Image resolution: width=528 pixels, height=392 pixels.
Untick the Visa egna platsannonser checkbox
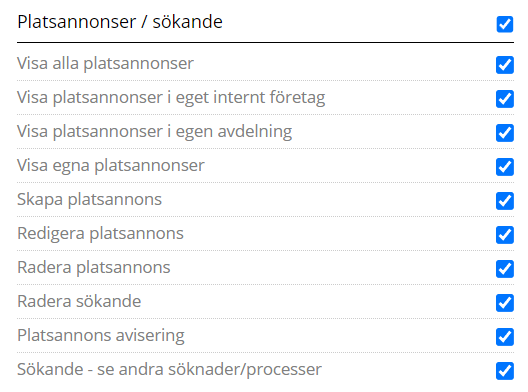(x=505, y=167)
